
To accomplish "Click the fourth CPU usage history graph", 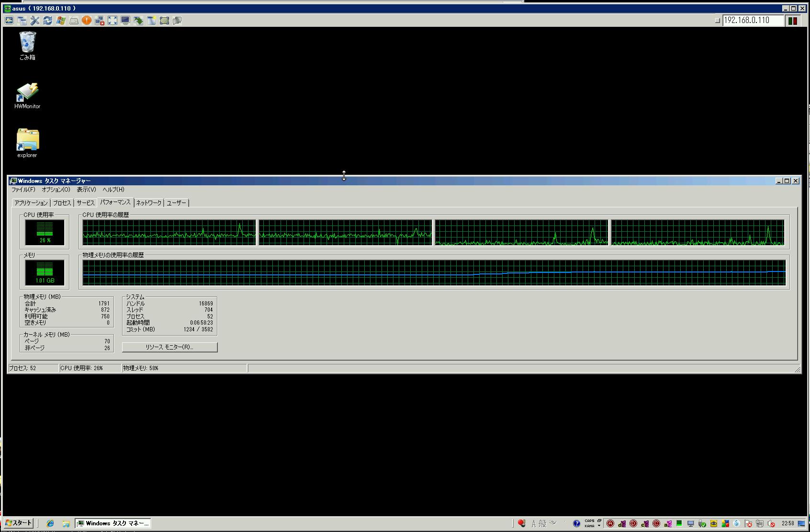I will tap(698, 232).
